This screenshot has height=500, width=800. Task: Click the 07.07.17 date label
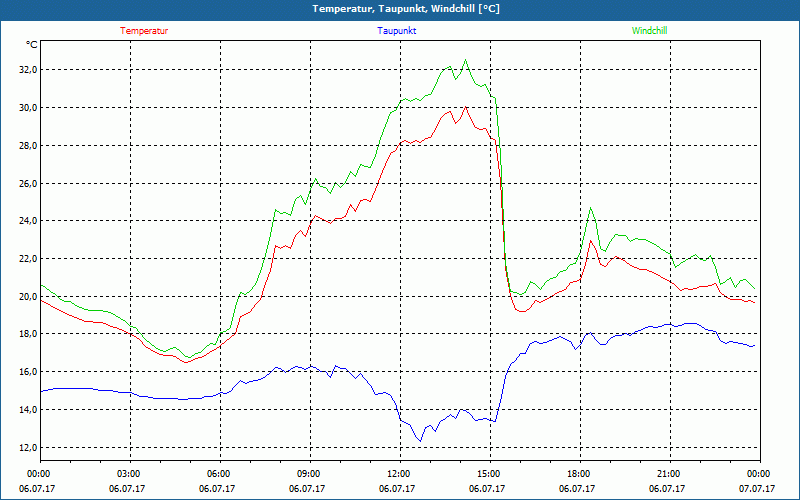coord(757,489)
